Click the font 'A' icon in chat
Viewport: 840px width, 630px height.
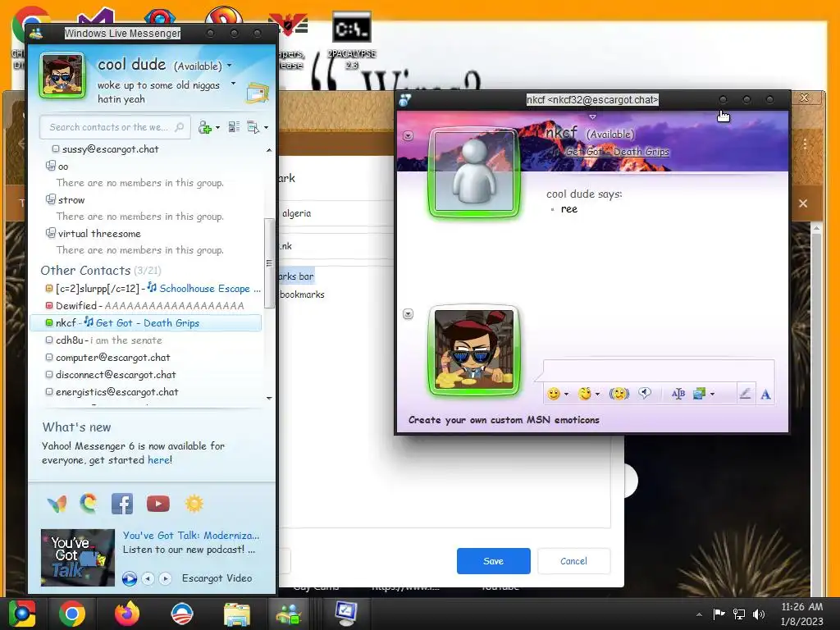pos(765,395)
